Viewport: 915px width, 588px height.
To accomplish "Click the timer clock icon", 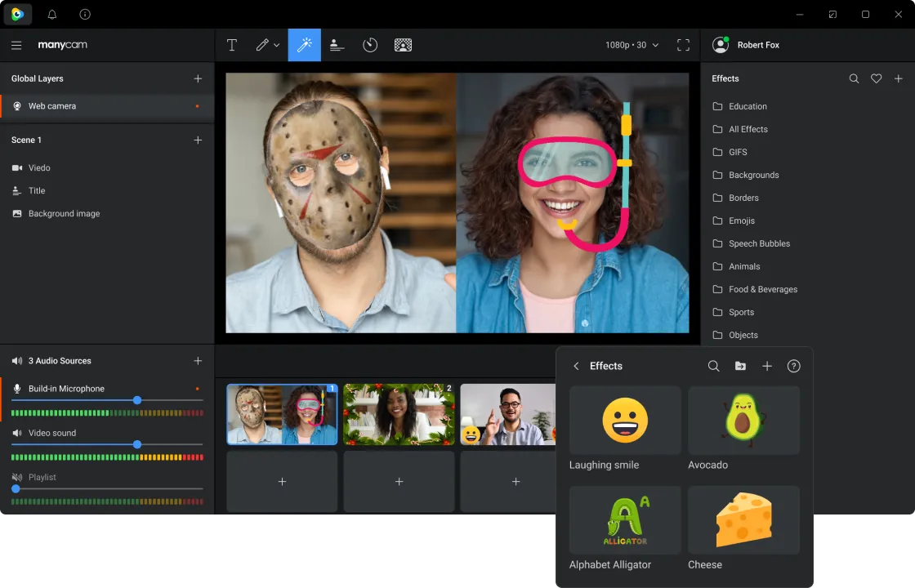I will pyautogui.click(x=370, y=45).
